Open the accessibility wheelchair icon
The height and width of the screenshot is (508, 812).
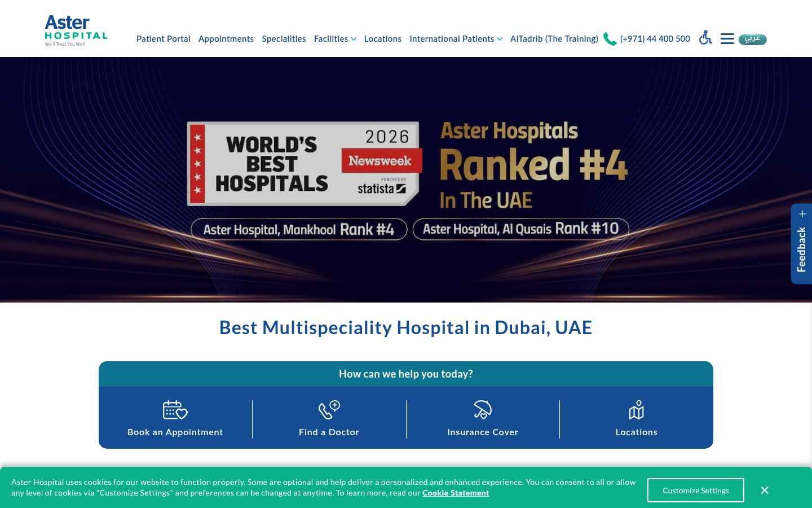(705, 38)
